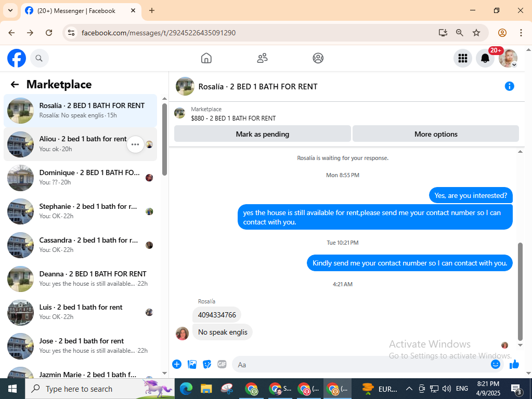
Task: Open the blue plus more actions icon
Action: click(x=177, y=364)
